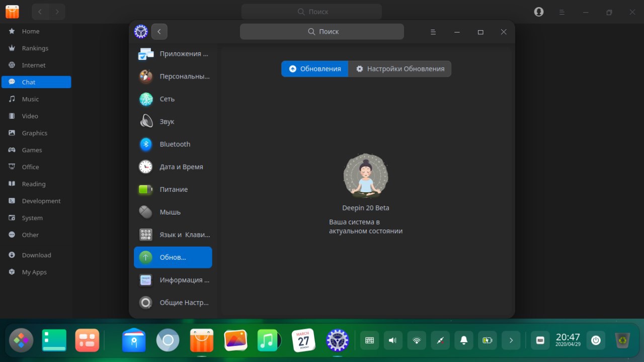Select Home in App Store sidebar
Image resolution: width=644 pixels, height=362 pixels.
click(x=36, y=31)
